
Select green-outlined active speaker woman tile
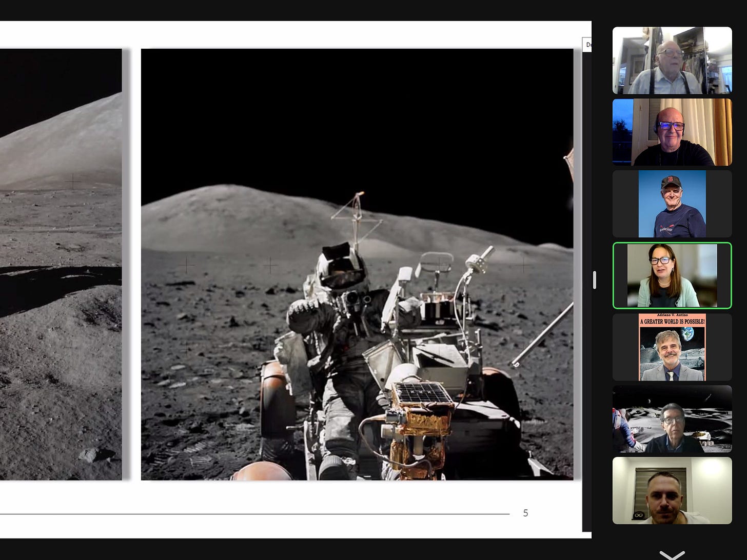pos(672,275)
